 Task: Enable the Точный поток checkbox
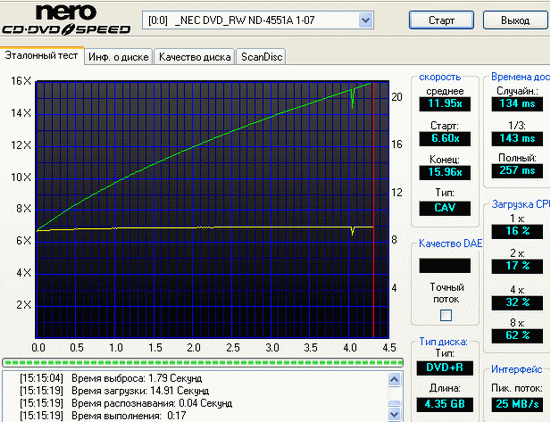(x=446, y=315)
